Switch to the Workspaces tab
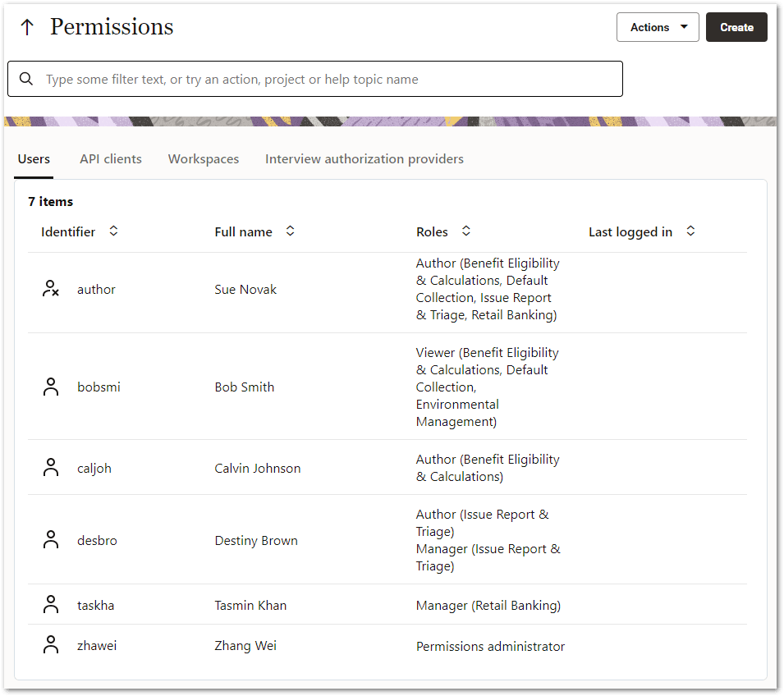784x696 pixels. coord(203,159)
